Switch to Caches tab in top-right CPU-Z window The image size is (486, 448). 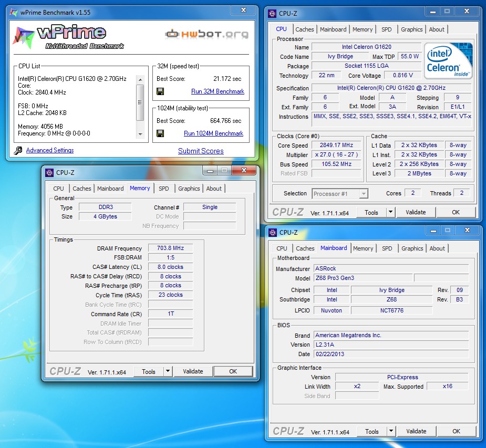click(x=304, y=29)
